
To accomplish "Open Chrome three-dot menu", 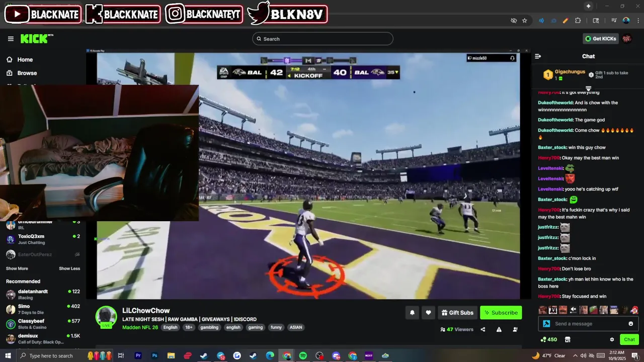I will [x=638, y=21].
